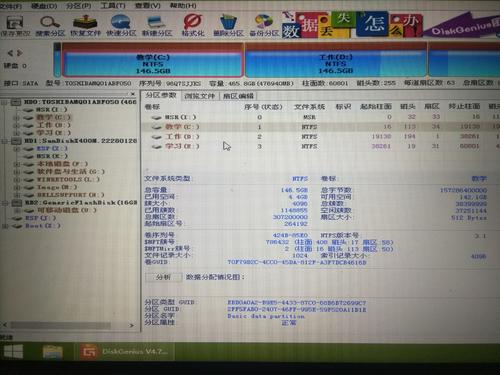Open the Backup Partition tool
The image size is (500, 375).
pos(264,26)
